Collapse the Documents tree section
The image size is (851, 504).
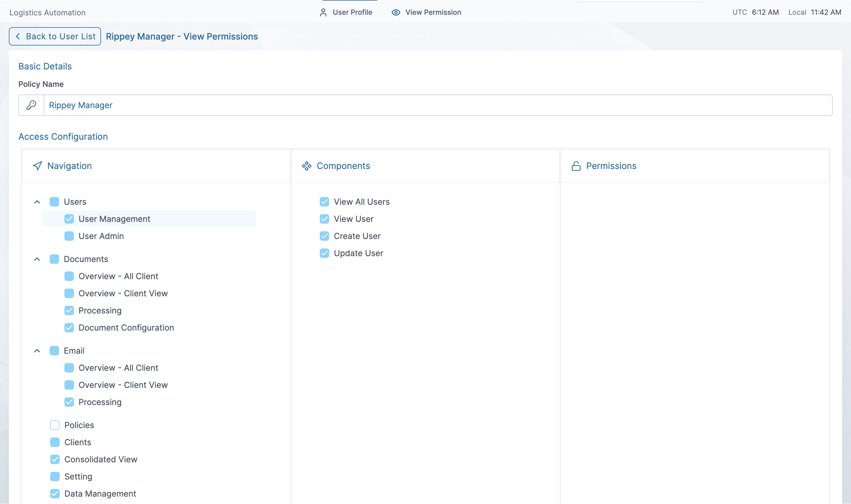(x=37, y=259)
